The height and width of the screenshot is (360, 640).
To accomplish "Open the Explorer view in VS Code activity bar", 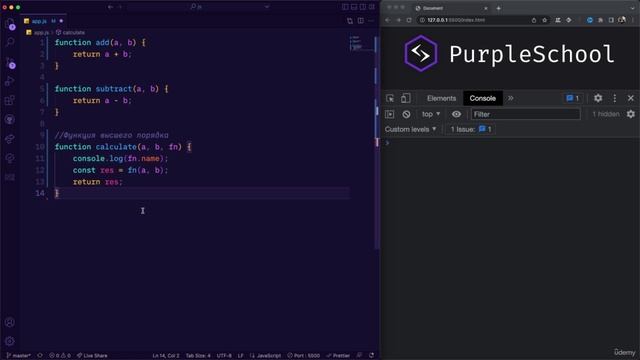I will [x=10, y=24].
